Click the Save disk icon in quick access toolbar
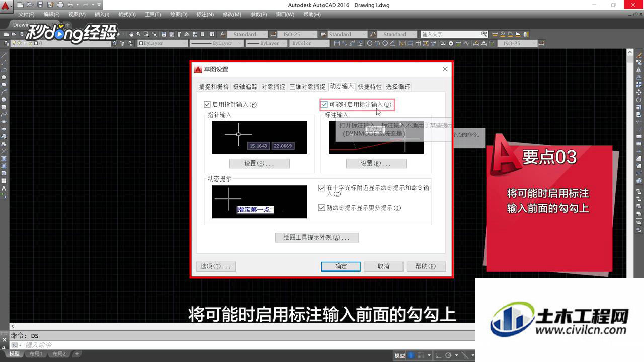 [x=40, y=5]
